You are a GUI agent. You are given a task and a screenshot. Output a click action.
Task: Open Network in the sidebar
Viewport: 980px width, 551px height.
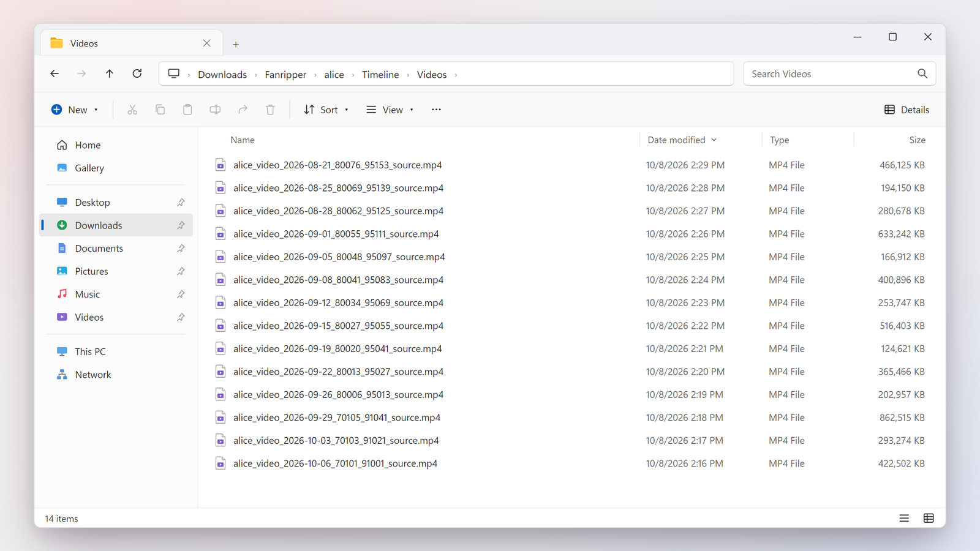[116, 375]
